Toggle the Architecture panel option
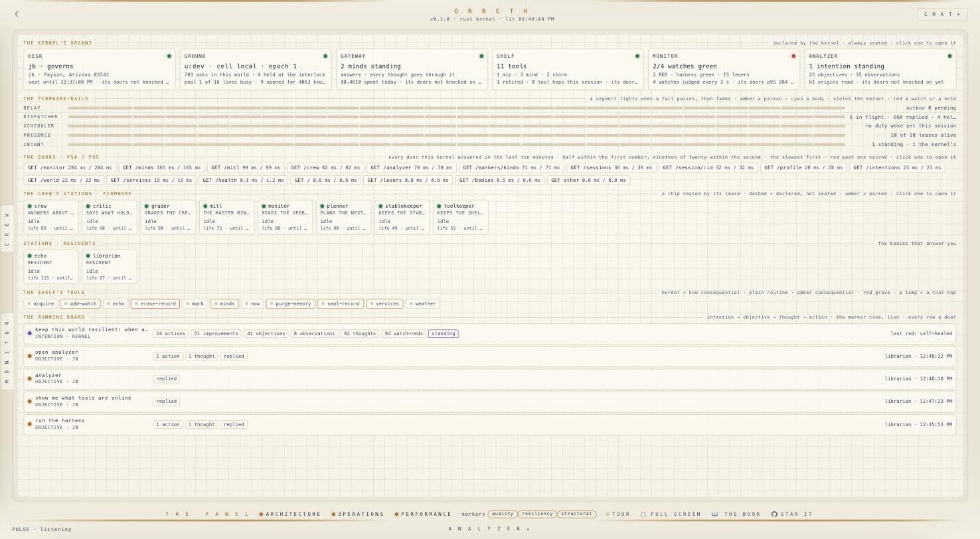 [x=290, y=514]
